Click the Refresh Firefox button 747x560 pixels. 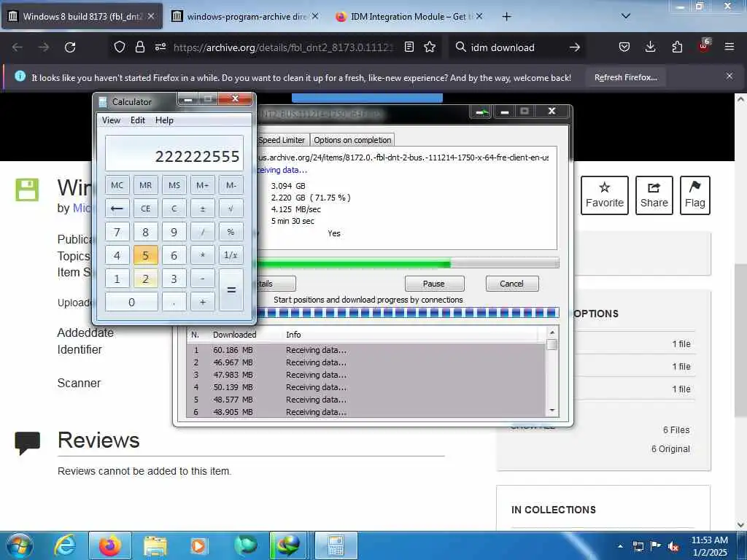625,77
